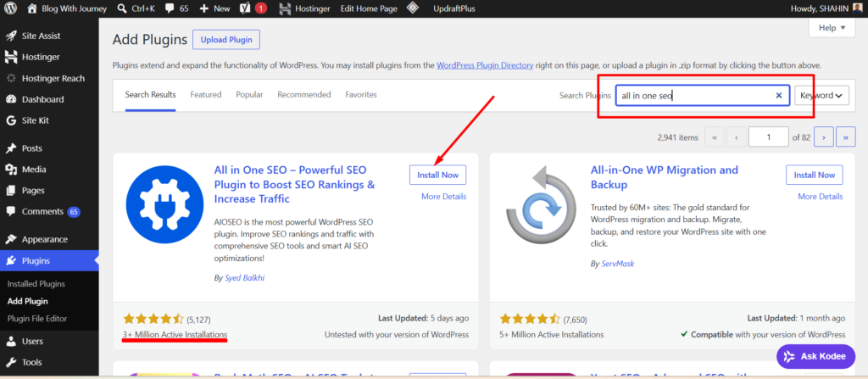Go to last results page
This screenshot has height=379, width=868.
[x=845, y=137]
